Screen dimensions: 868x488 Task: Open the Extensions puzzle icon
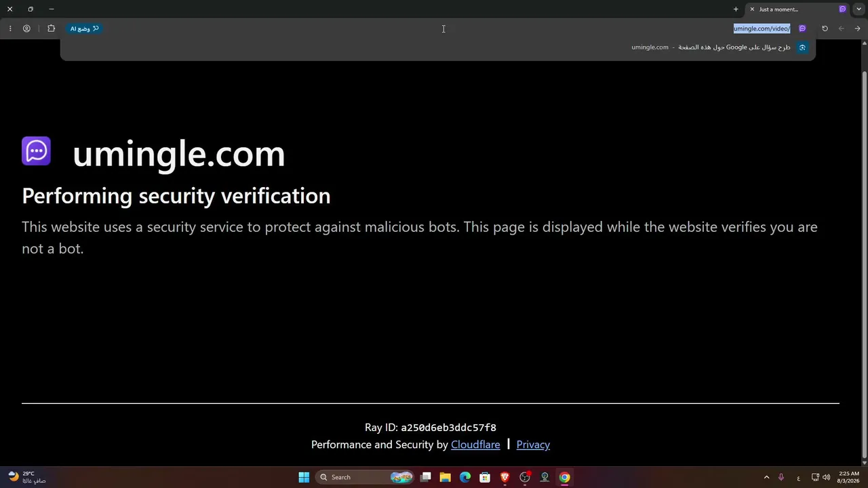[51, 28]
